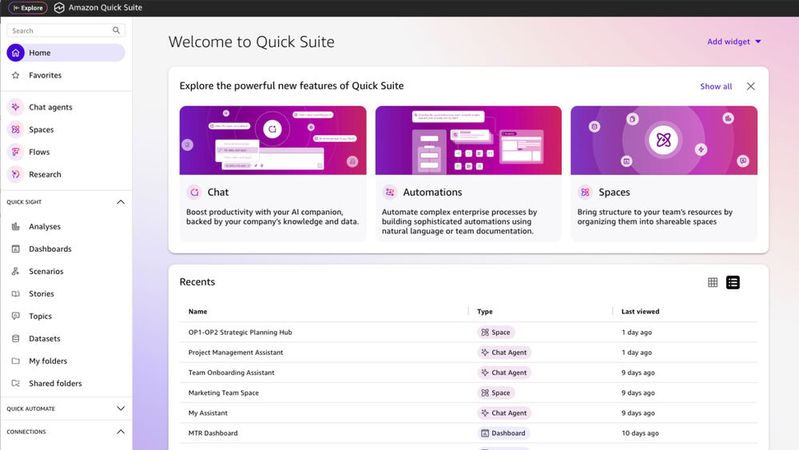Click the Spaces card title icon
This screenshot has height=450, width=799.
click(x=585, y=192)
